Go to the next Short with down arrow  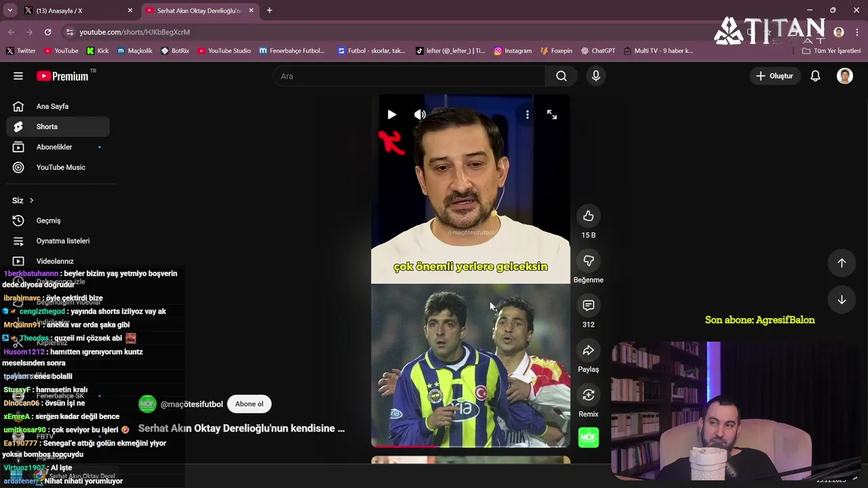coord(842,300)
